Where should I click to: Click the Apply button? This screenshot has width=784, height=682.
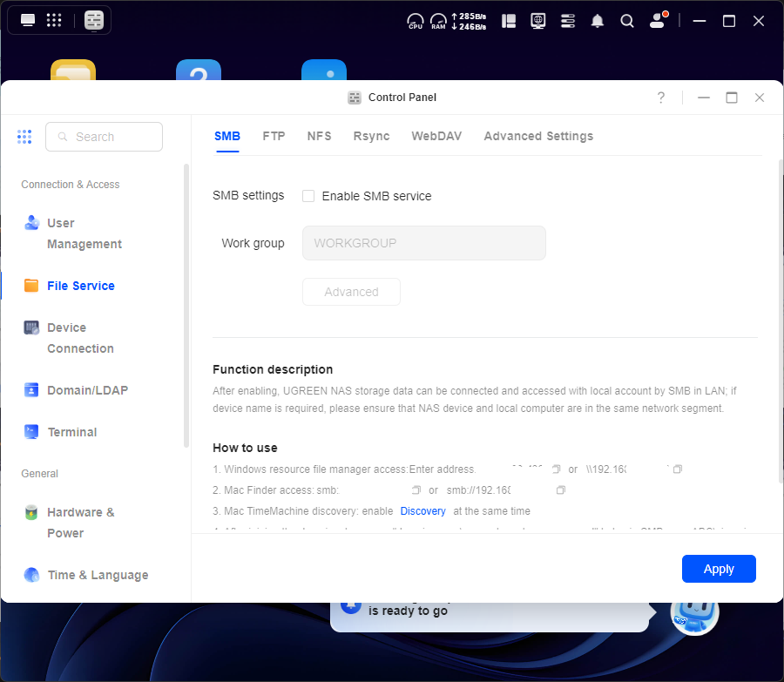pos(719,569)
